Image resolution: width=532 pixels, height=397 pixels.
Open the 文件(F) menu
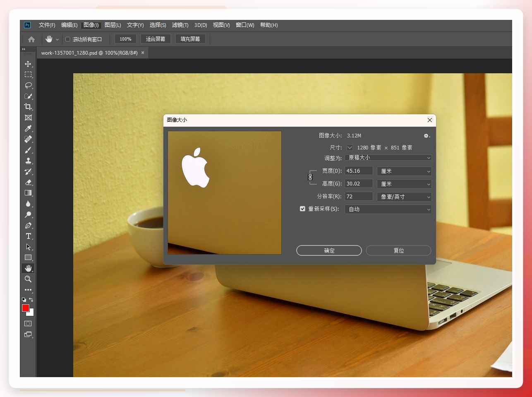tap(47, 25)
